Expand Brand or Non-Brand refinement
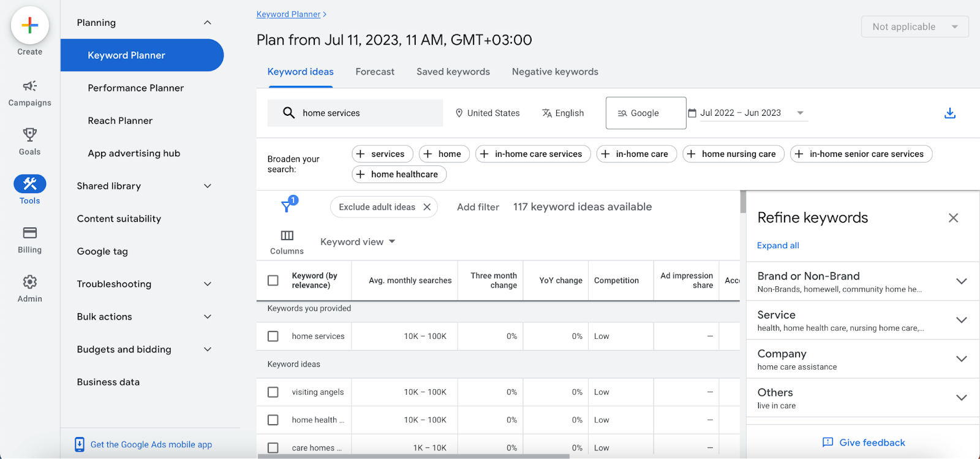This screenshot has width=980, height=459. click(961, 281)
